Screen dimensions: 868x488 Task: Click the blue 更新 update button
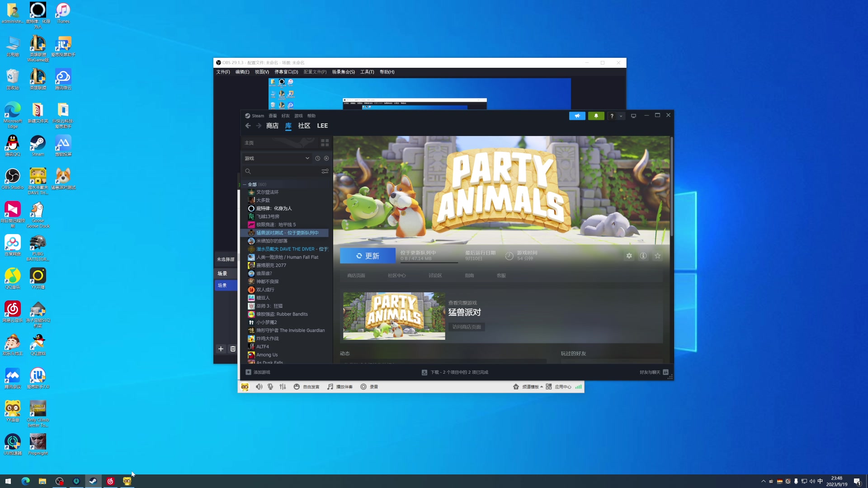point(367,256)
